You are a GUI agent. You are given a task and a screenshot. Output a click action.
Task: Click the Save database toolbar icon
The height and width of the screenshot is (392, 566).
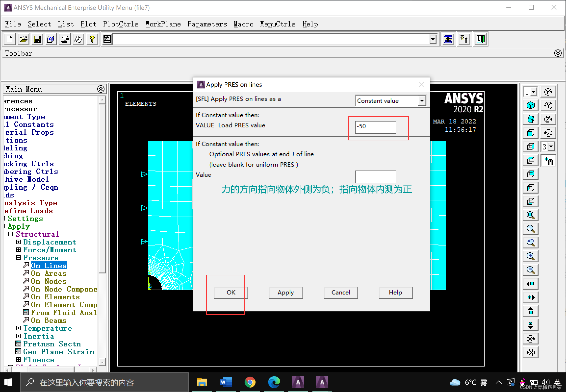(37, 39)
